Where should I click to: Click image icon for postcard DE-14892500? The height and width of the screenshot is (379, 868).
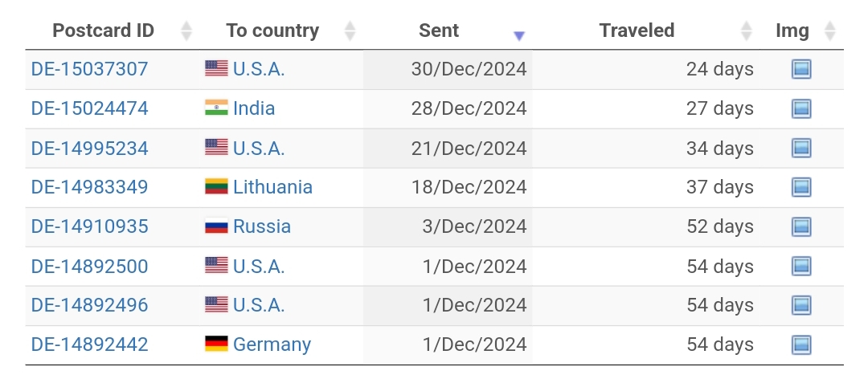[800, 266]
